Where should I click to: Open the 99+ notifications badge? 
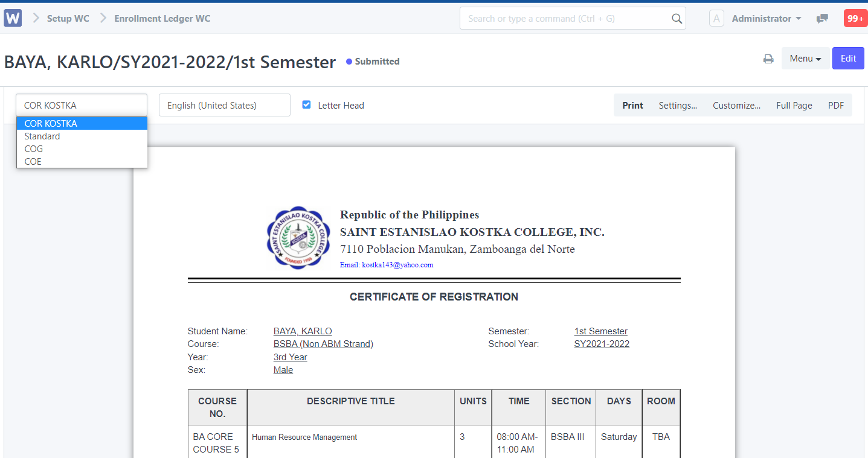(x=855, y=19)
